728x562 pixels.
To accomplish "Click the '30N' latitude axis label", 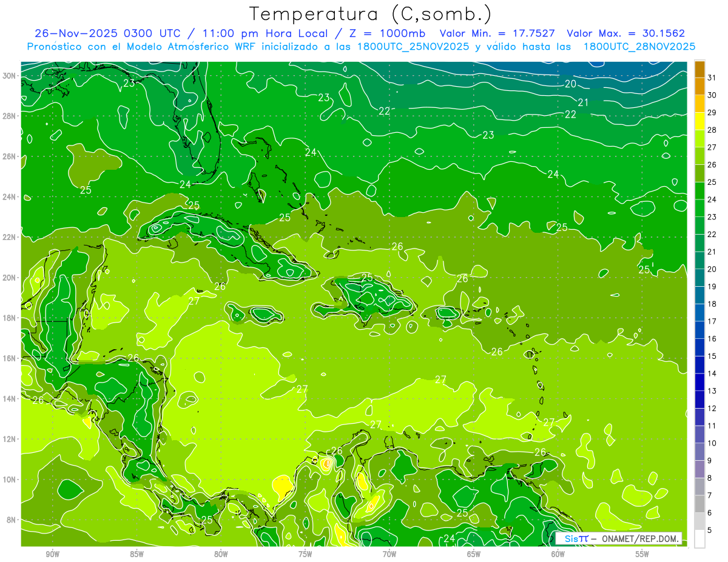I will click(10, 76).
